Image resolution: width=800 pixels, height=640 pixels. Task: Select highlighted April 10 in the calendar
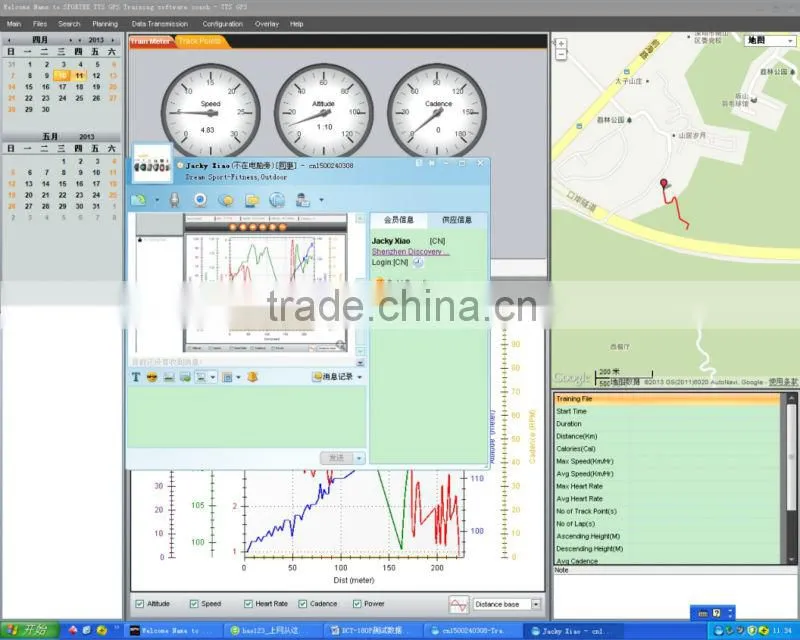[62, 76]
